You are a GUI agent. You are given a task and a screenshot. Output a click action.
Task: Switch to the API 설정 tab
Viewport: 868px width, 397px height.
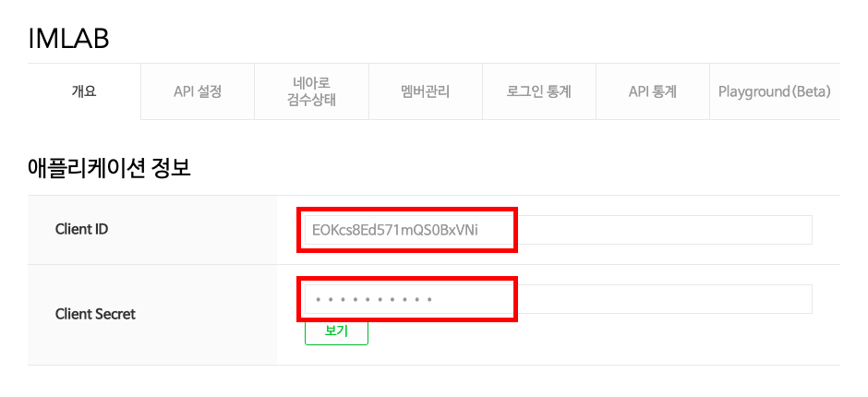198,91
